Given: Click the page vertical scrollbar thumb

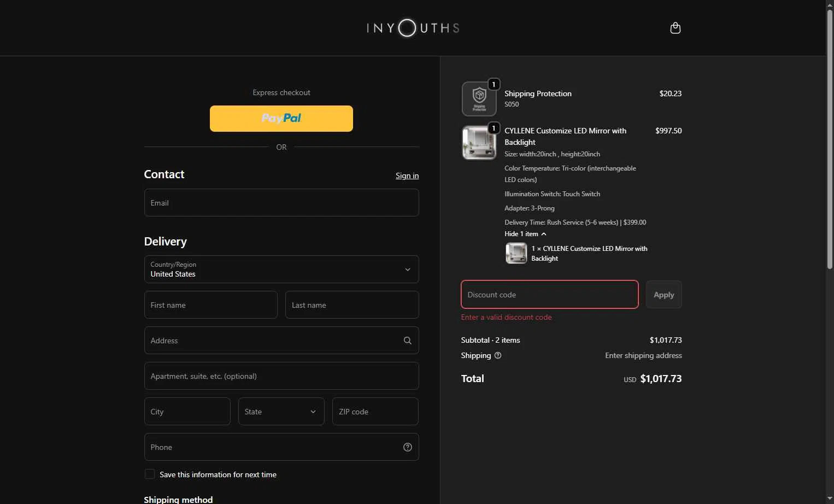Looking at the screenshot, I should pos(830,139).
